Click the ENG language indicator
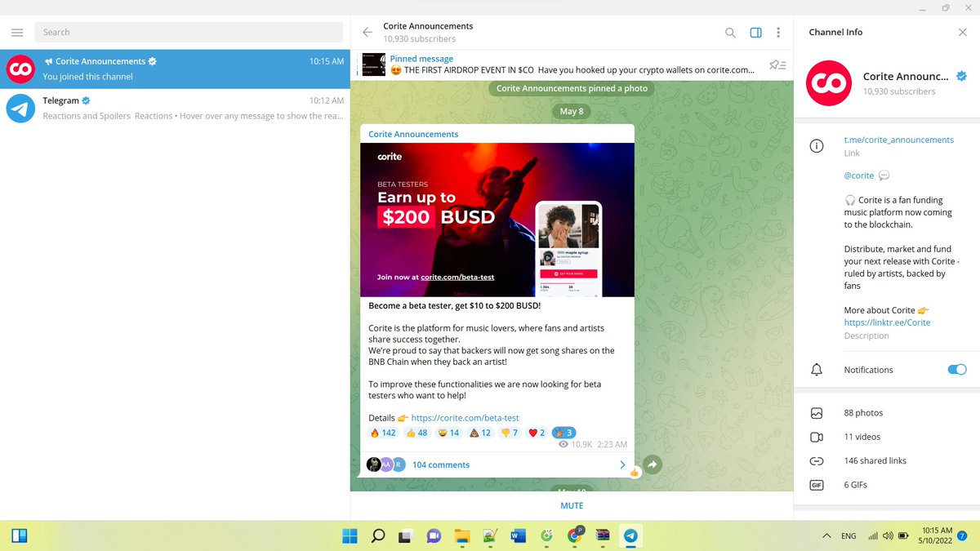Image resolution: width=980 pixels, height=551 pixels. click(x=849, y=536)
